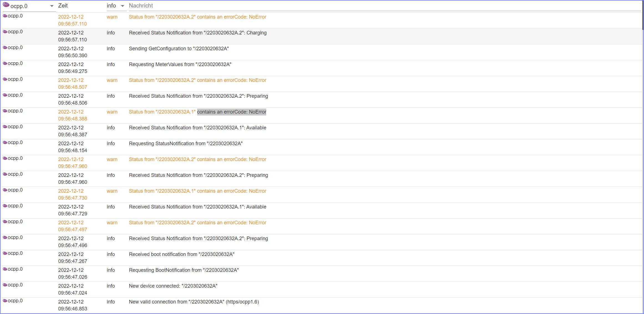Click the Zeit column header
The width and height of the screenshot is (644, 314).
tap(63, 6)
